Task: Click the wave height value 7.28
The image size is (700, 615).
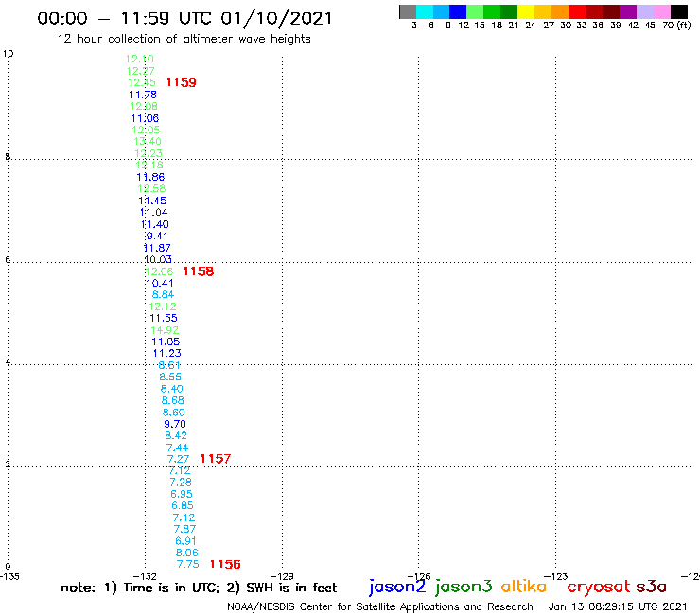Action: [181, 483]
